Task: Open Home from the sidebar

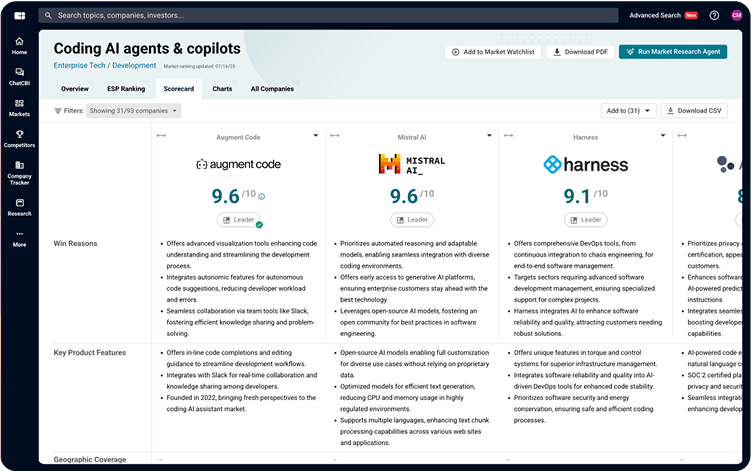Action: [19, 45]
